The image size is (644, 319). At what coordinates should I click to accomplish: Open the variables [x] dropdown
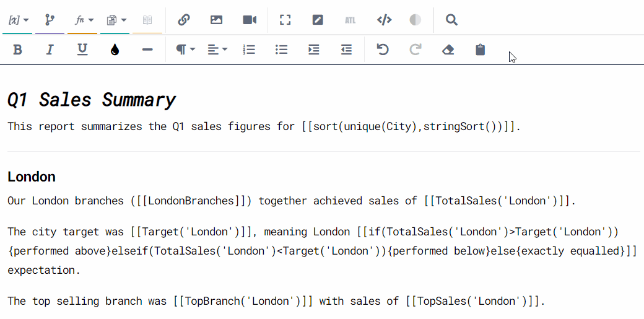(x=18, y=20)
